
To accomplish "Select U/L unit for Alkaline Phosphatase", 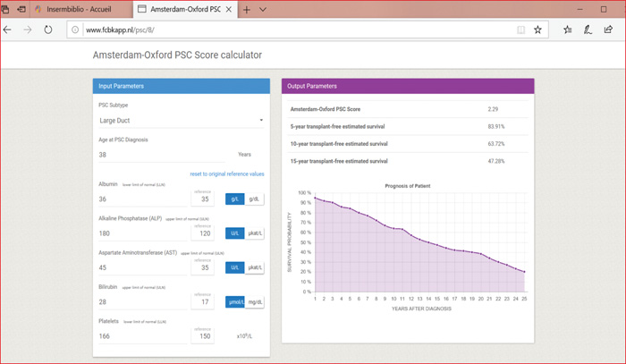I will coord(234,233).
